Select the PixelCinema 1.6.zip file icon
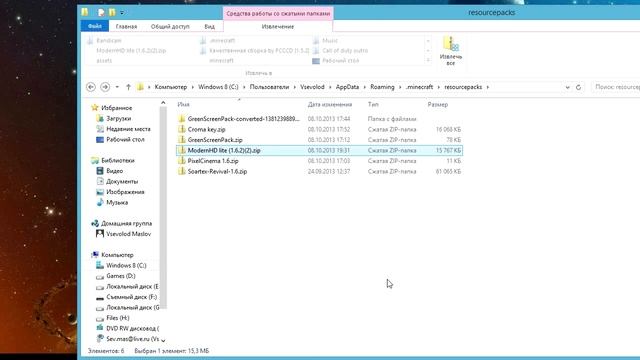Viewport: 640px width, 360px height. [182, 161]
